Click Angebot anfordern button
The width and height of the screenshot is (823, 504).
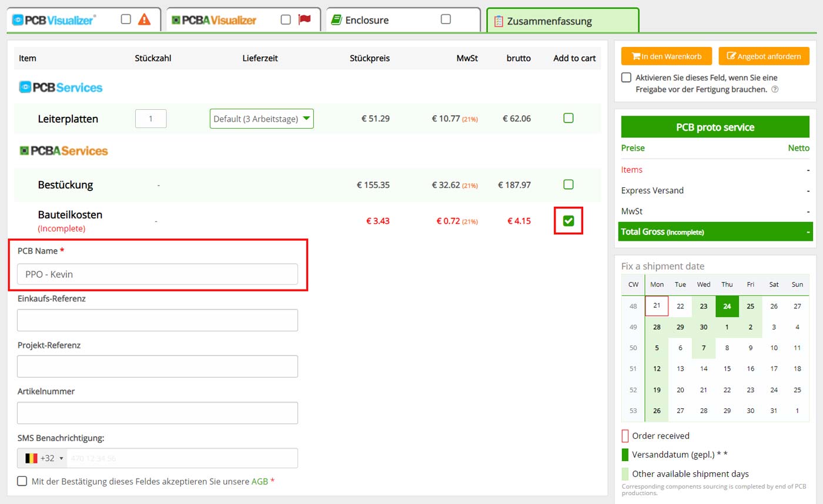click(x=764, y=56)
